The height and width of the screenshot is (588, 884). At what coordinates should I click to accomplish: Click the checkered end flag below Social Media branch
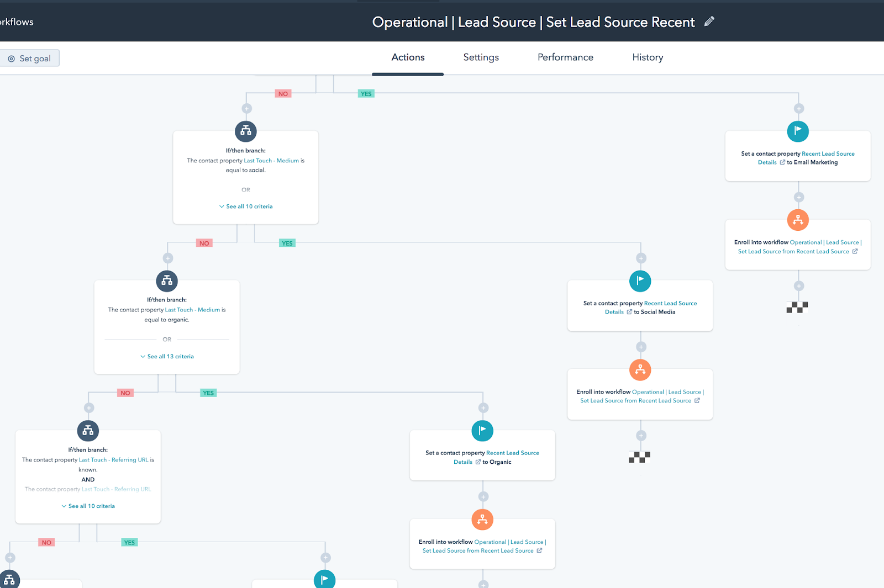(x=639, y=457)
